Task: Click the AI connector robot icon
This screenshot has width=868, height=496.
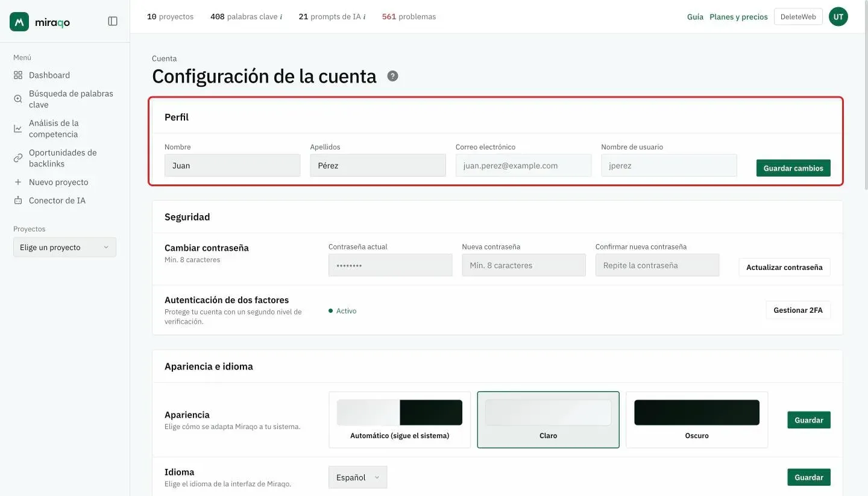Action: [x=18, y=200]
